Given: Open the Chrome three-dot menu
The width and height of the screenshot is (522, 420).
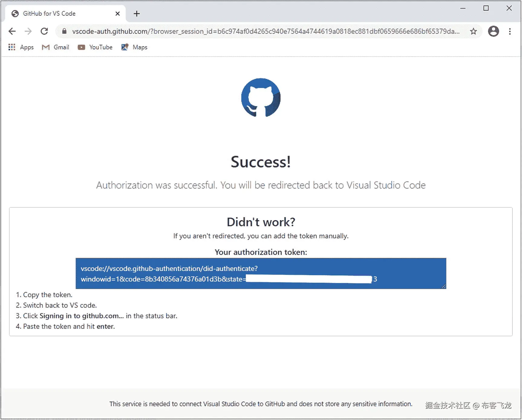Looking at the screenshot, I should click(510, 31).
